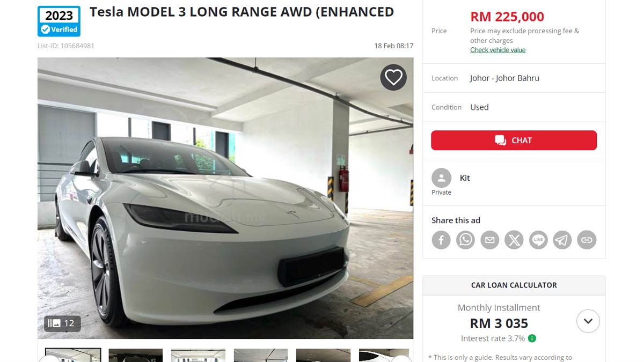Share this ad by email envelope icon
Screen dimensions: 644x362
point(489,240)
